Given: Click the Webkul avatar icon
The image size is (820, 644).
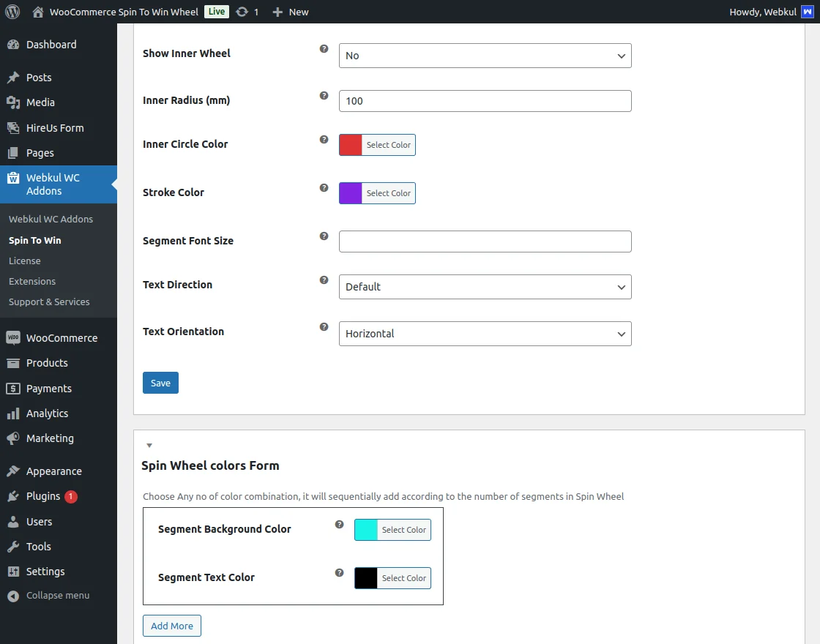Looking at the screenshot, I should [x=807, y=12].
